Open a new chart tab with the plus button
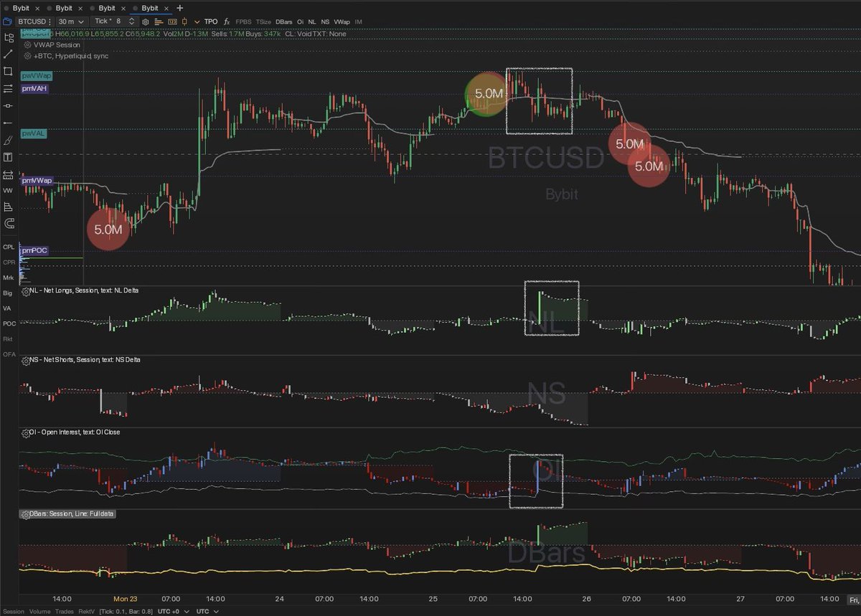Viewport: 861px width, 616px height. tap(179, 7)
